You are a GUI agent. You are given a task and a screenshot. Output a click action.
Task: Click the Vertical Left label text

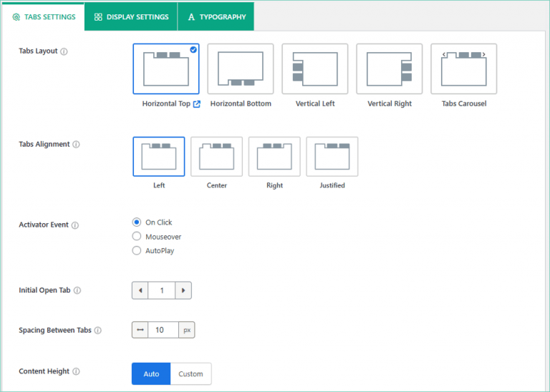click(315, 104)
